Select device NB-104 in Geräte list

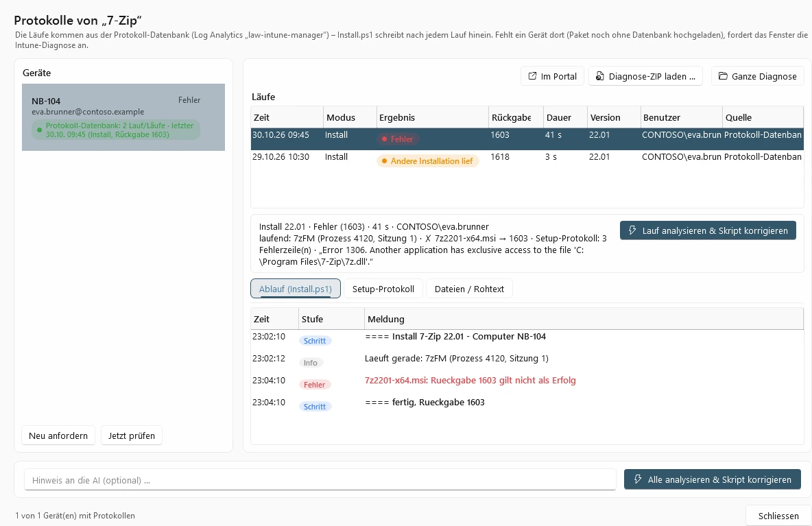pyautogui.click(x=123, y=117)
